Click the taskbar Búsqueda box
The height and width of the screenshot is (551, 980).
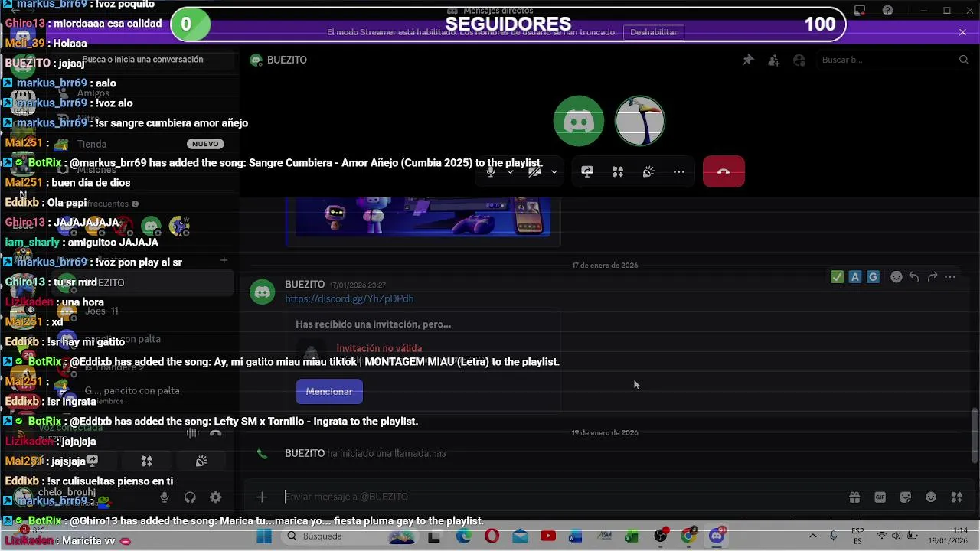coord(347,536)
